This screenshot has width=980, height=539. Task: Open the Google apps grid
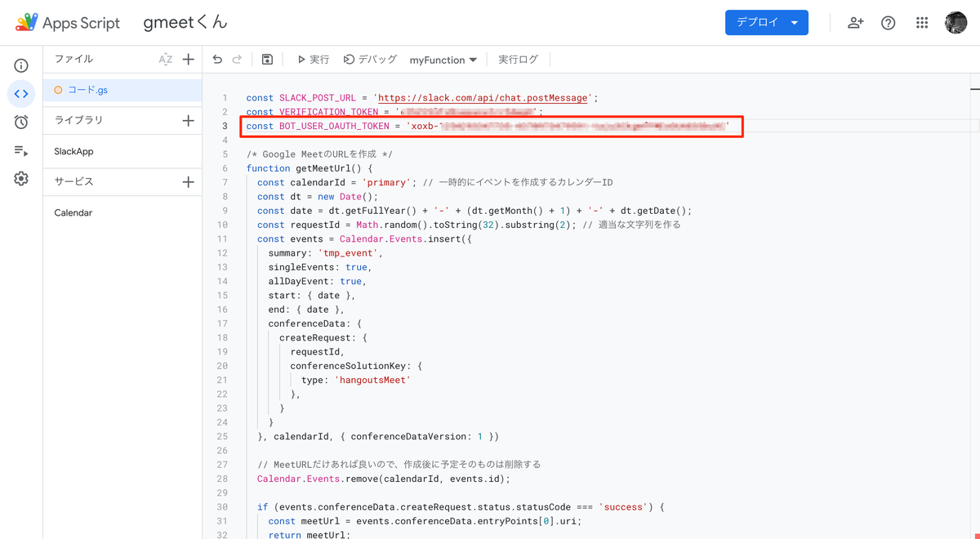coord(922,23)
